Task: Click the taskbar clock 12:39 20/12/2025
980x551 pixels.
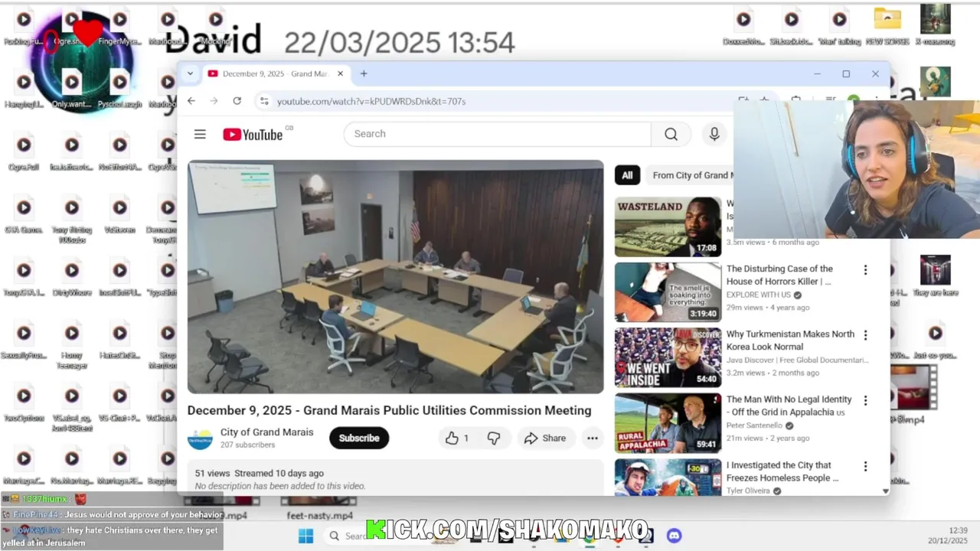Action: pyautogui.click(x=948, y=535)
